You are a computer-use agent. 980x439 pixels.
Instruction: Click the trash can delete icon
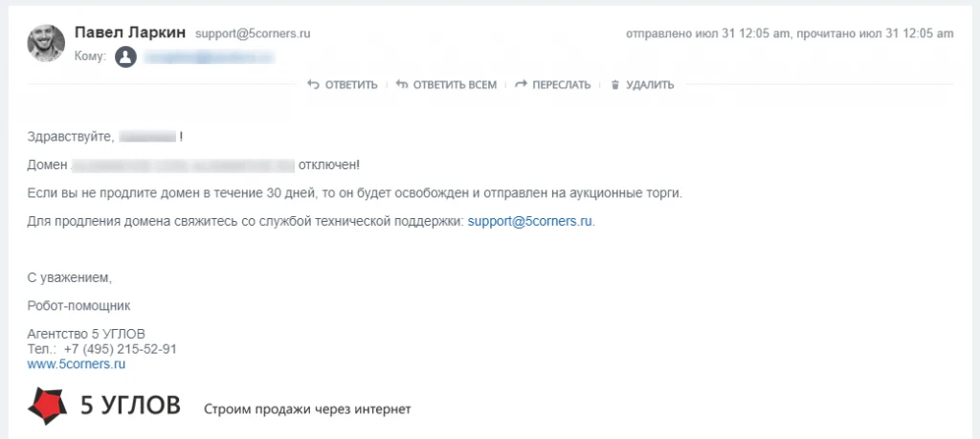click(x=615, y=84)
